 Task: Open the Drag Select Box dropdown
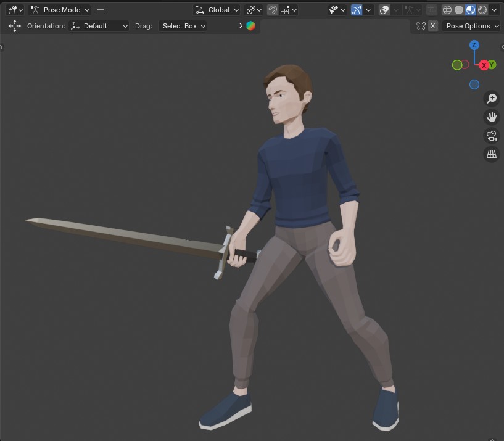click(183, 26)
